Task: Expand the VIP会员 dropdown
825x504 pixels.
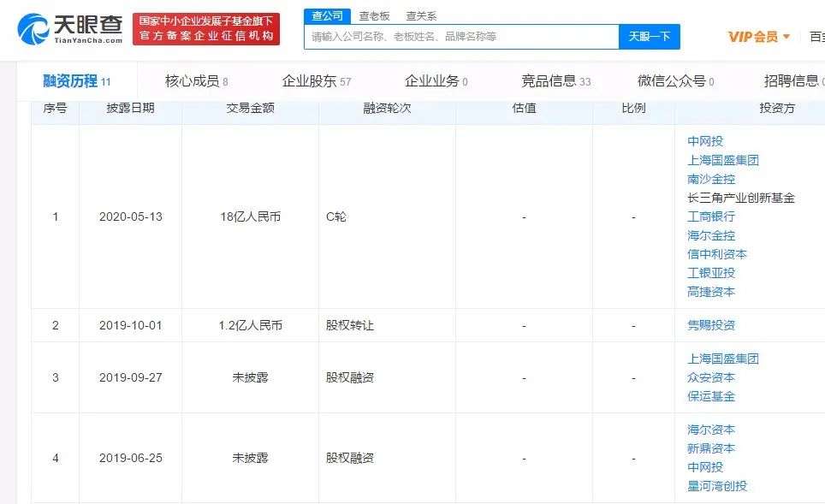Action: pyautogui.click(x=759, y=37)
